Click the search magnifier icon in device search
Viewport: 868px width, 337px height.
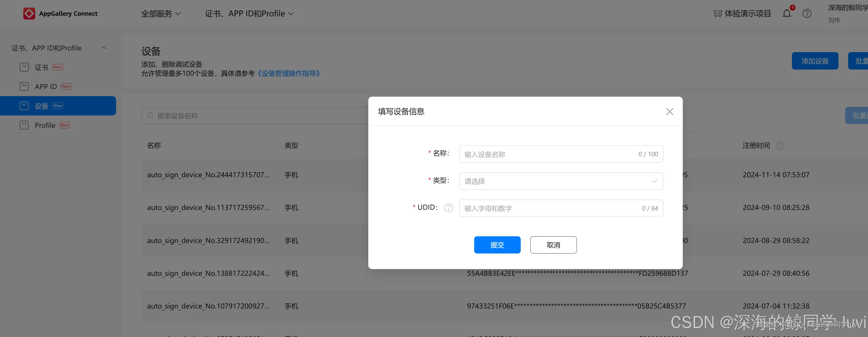tap(150, 115)
